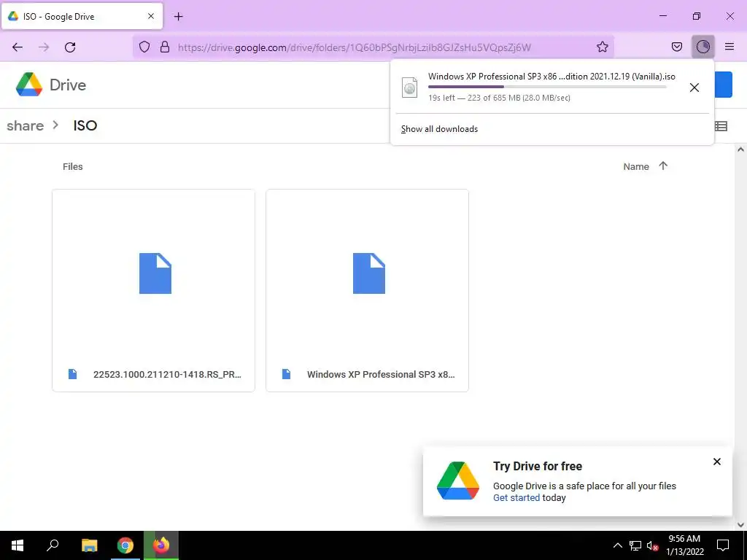Open the Windows notification center
This screenshot has width=747, height=560.
(723, 545)
